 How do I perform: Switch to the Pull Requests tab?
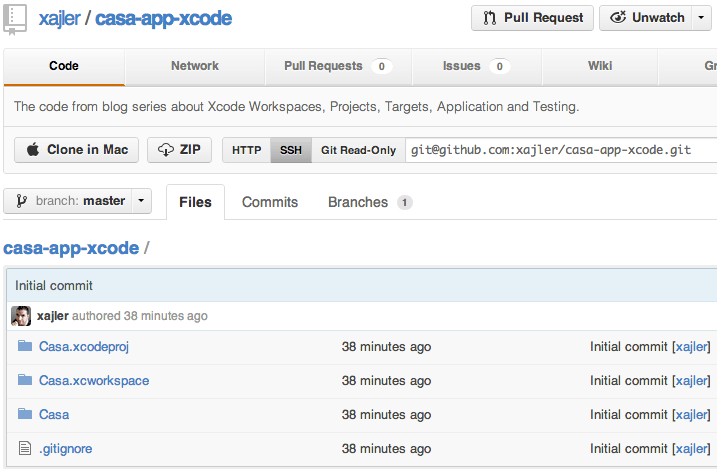pyautogui.click(x=338, y=66)
